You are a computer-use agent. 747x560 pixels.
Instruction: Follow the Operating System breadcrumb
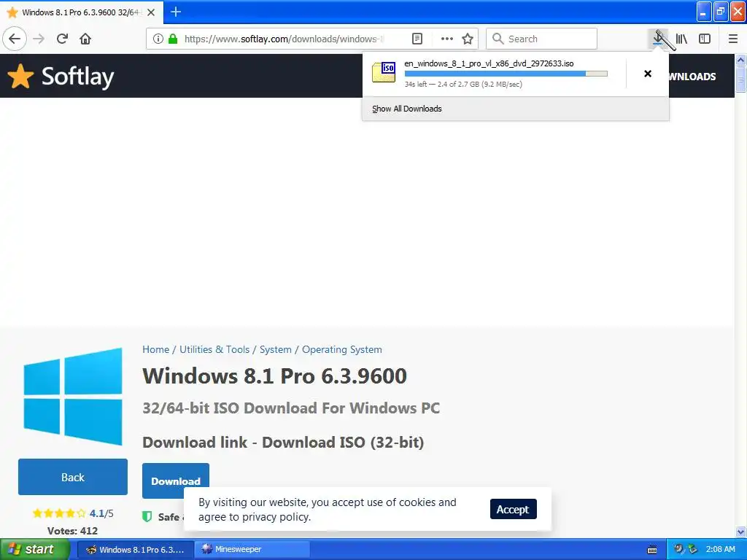click(x=342, y=349)
